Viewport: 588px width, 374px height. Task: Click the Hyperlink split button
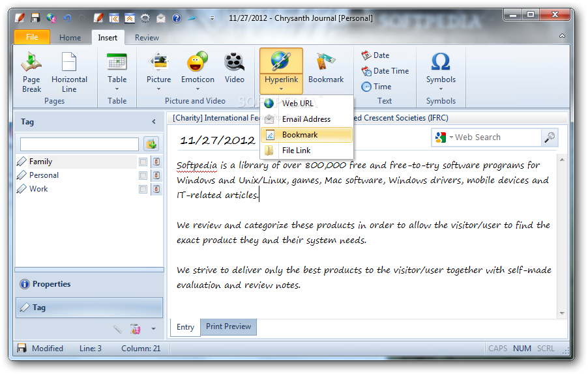tap(281, 71)
